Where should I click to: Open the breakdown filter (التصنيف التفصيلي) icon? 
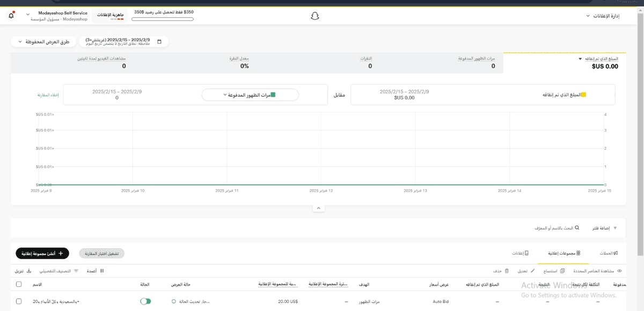click(x=76, y=271)
